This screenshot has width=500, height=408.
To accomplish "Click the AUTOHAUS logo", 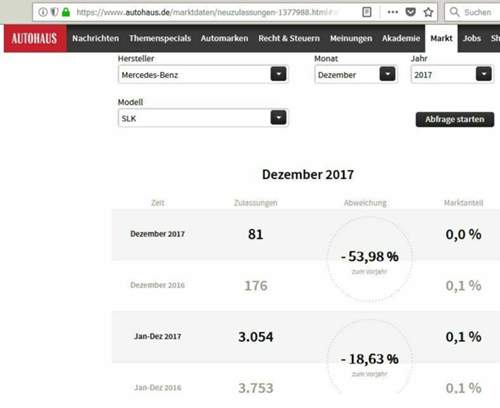I will (35, 38).
